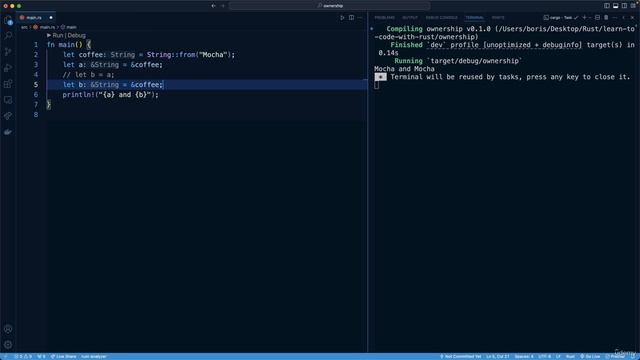Start Live Share from status bar
Viewport: 640px width, 360px height.
(x=63, y=356)
